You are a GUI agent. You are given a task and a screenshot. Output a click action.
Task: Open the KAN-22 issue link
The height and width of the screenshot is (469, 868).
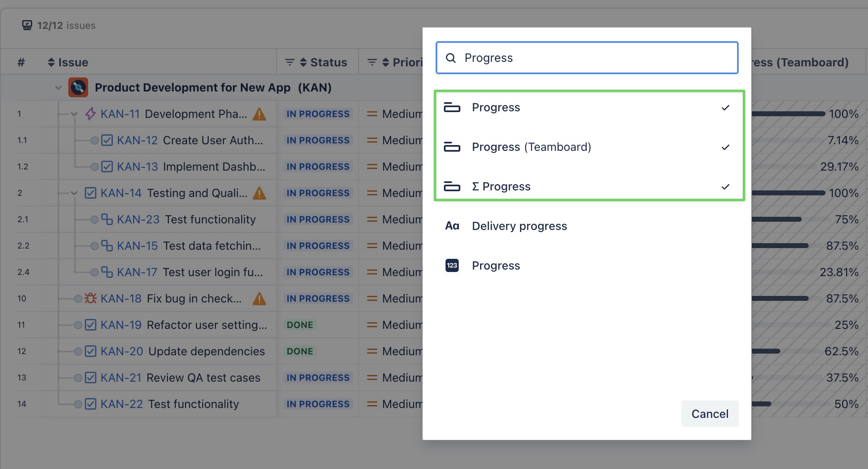point(121,404)
